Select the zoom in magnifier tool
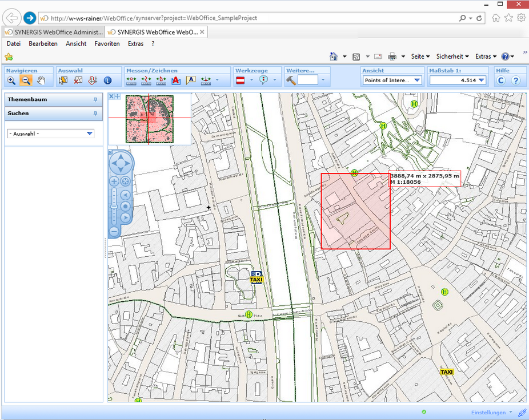The height and width of the screenshot is (420, 529). point(11,80)
